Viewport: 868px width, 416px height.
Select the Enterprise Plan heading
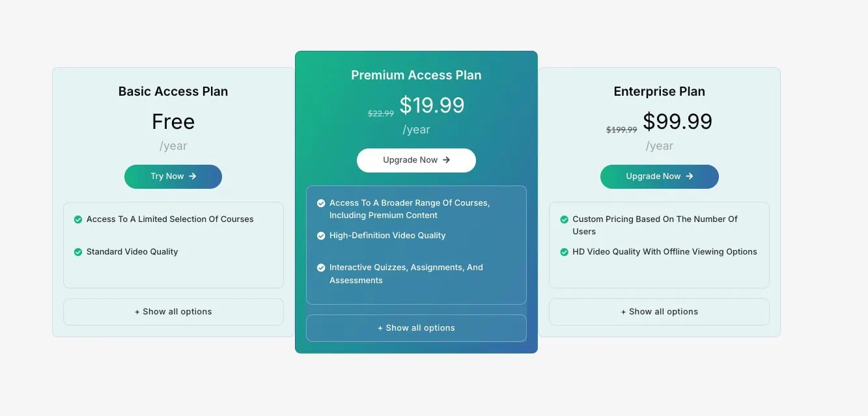[659, 91]
